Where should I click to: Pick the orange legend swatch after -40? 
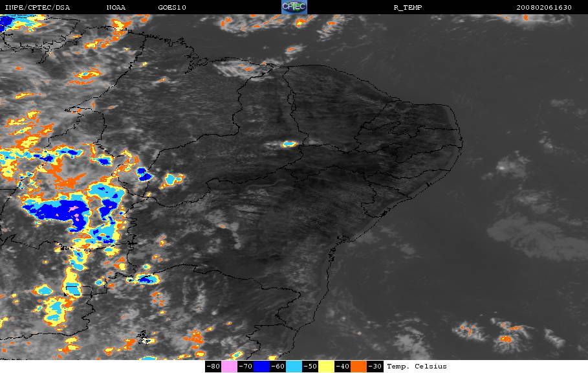coord(358,367)
